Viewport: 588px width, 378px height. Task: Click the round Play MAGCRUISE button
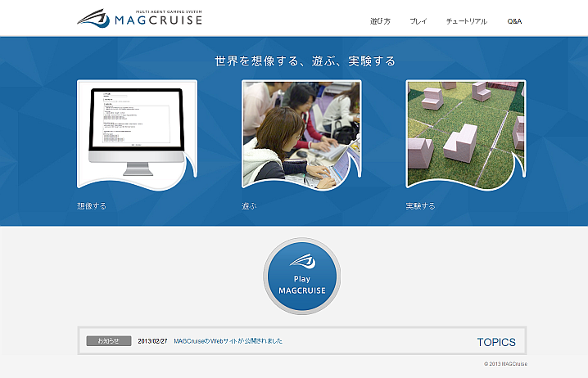302,276
